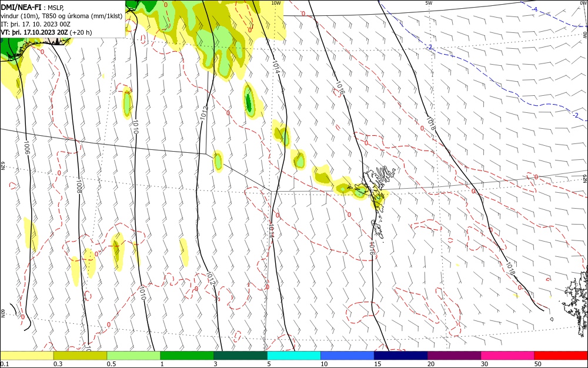
Task: Pick the blue 10–15 legend swatch
Action: pyautogui.click(x=348, y=356)
